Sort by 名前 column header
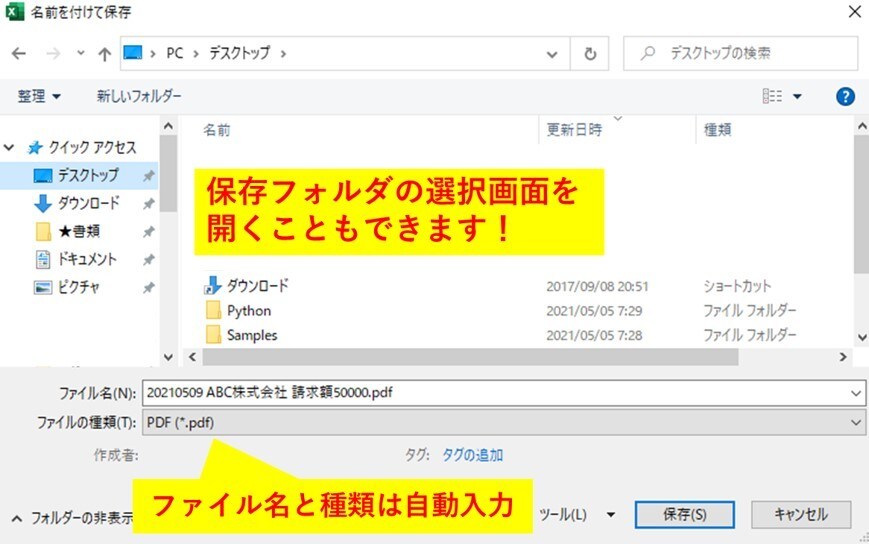 pyautogui.click(x=216, y=130)
